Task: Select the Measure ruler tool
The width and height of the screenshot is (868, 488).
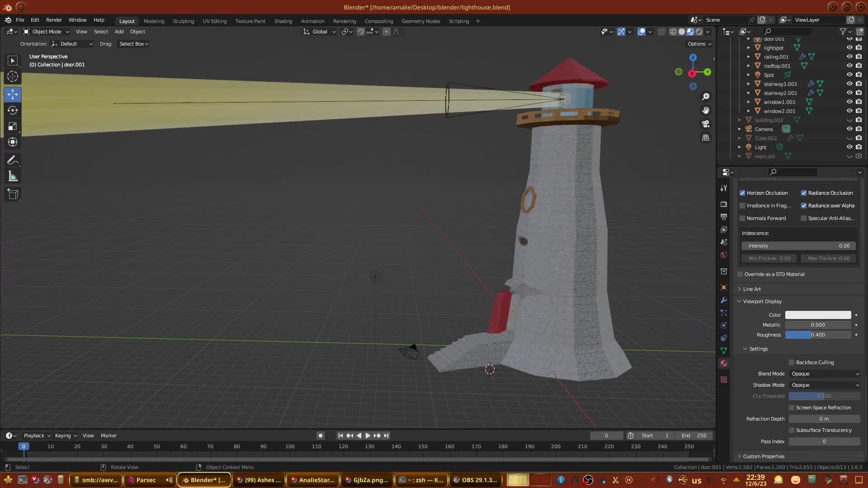Action: [x=13, y=177]
